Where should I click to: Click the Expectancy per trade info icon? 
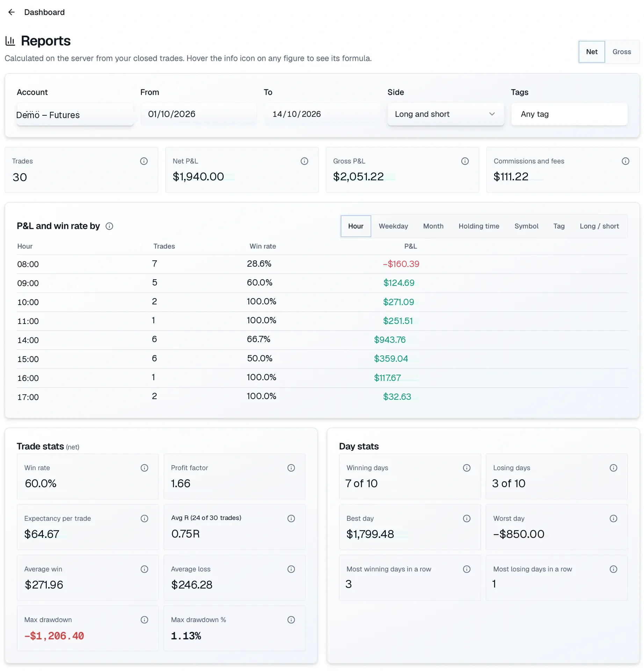[144, 519]
